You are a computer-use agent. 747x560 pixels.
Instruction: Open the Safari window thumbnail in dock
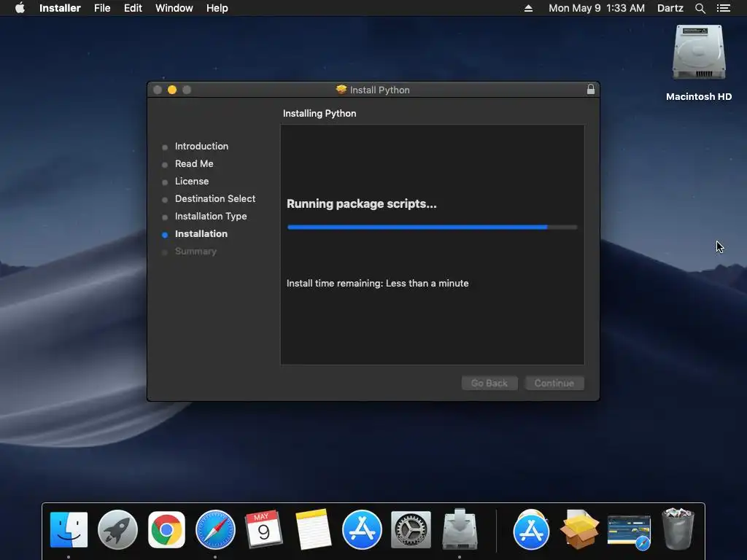pos(629,531)
